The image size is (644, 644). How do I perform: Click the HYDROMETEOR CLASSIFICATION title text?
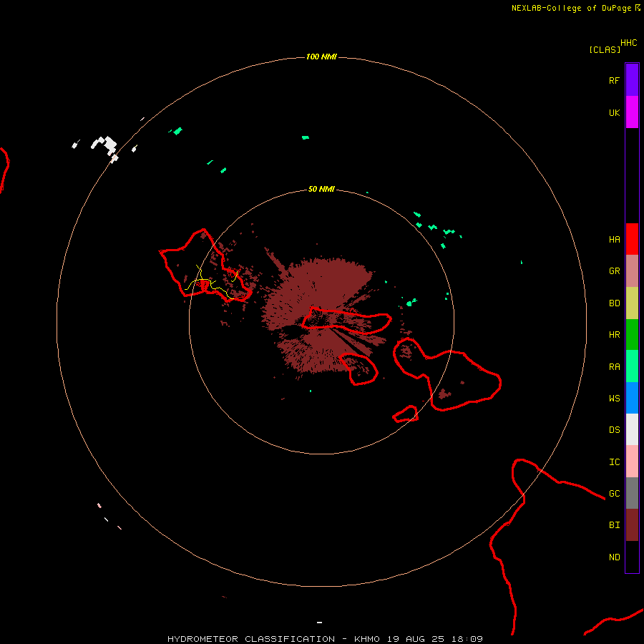(251, 639)
